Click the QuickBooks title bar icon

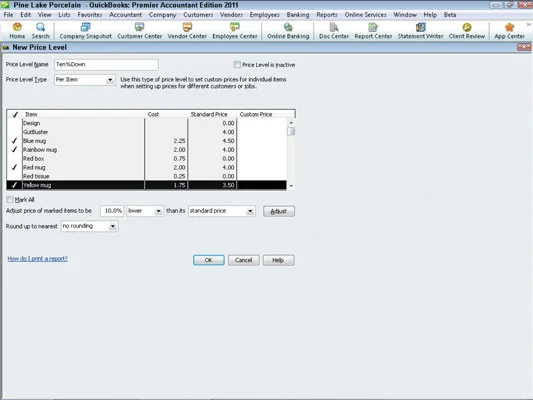point(5,5)
